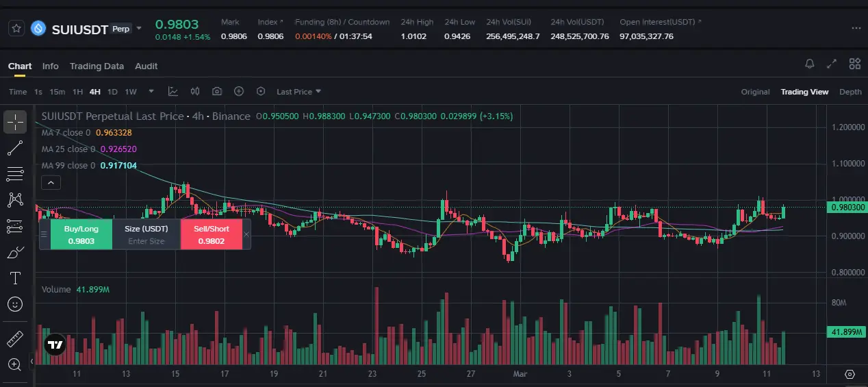Switch to the Depth chart view

850,92
